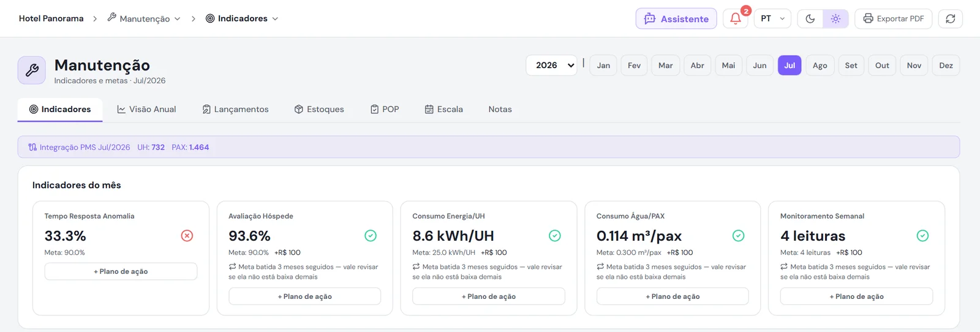Select the active Jul month button
Screen dimensions: 980x332
tap(790, 66)
